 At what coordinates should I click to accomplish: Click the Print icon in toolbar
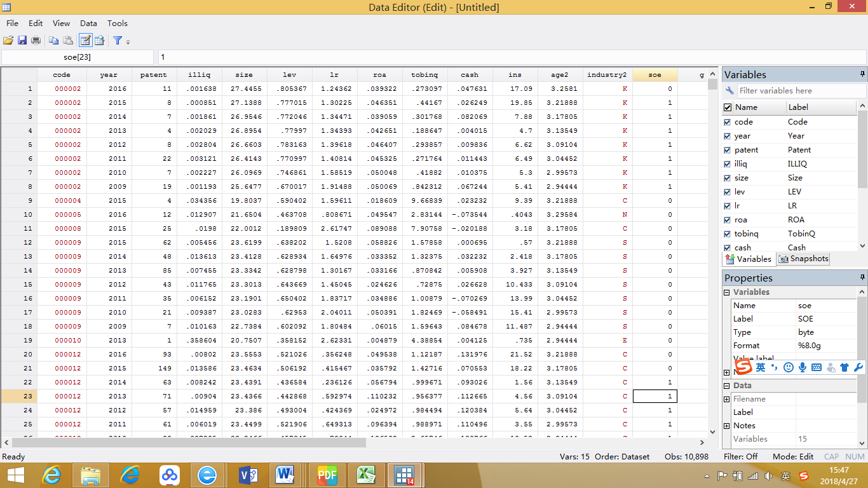[x=36, y=41]
